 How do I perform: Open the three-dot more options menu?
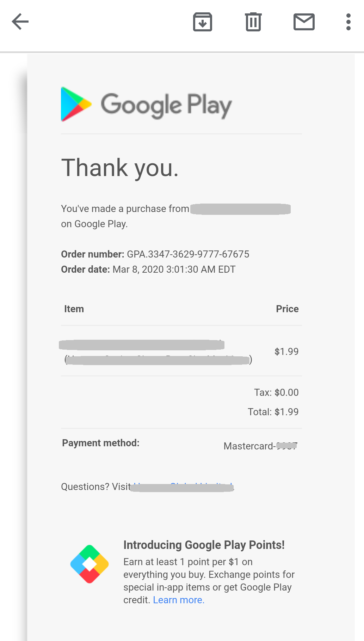pyautogui.click(x=348, y=22)
